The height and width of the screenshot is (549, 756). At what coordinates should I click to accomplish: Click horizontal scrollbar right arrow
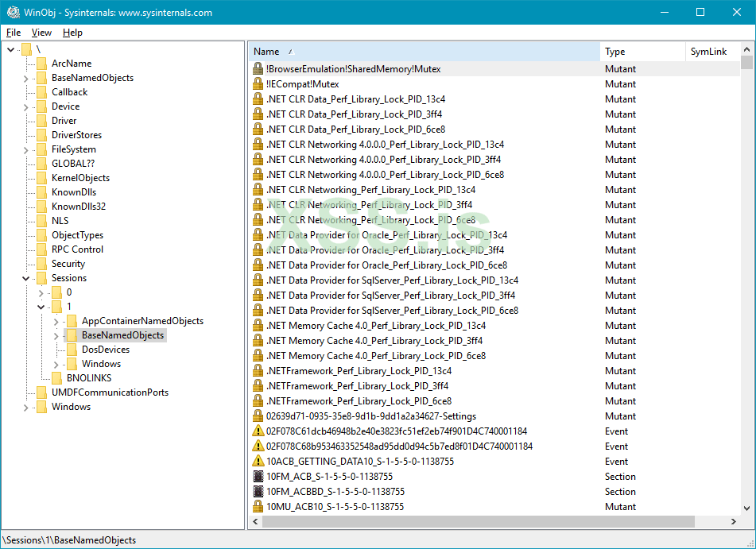pyautogui.click(x=733, y=521)
